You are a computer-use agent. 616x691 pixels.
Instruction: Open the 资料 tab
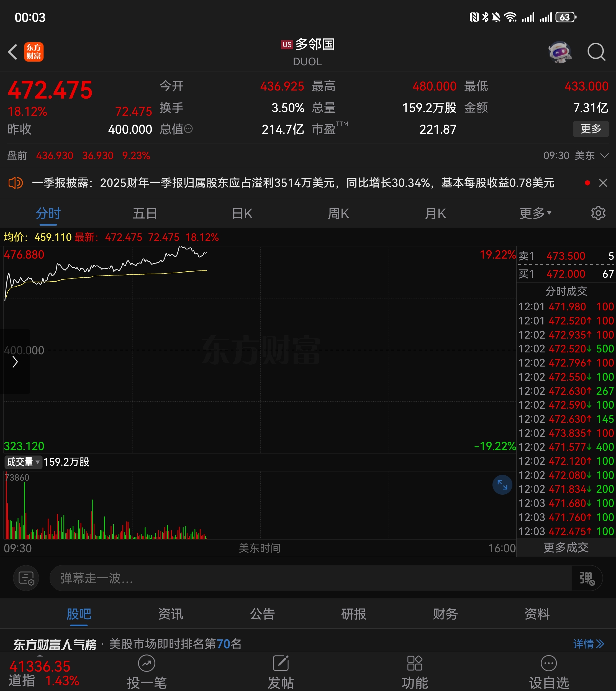pos(537,614)
